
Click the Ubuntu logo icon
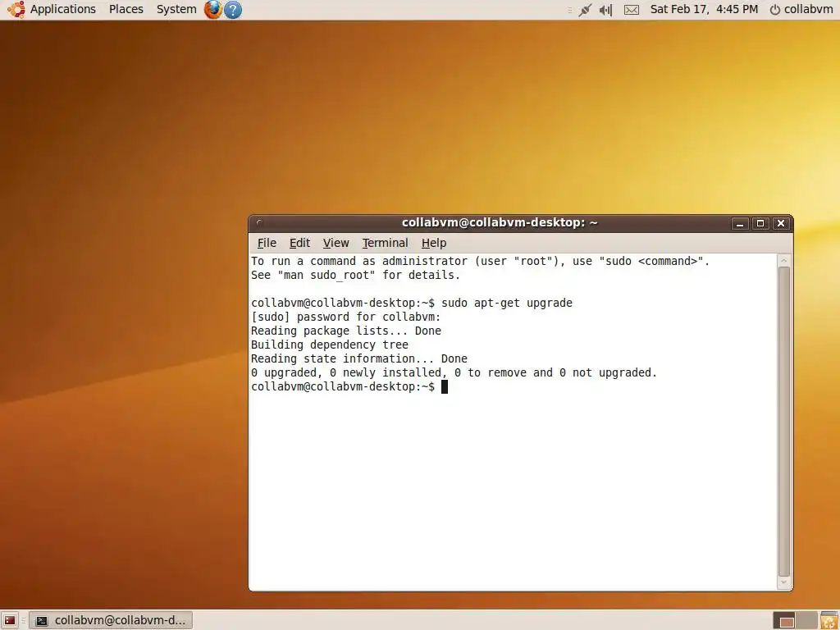click(x=16, y=9)
